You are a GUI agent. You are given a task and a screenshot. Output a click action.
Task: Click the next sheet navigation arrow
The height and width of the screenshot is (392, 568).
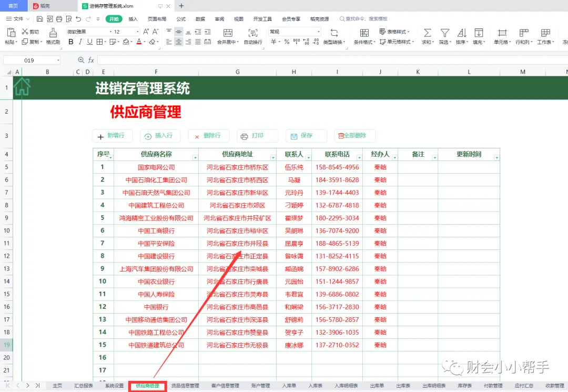(27, 386)
